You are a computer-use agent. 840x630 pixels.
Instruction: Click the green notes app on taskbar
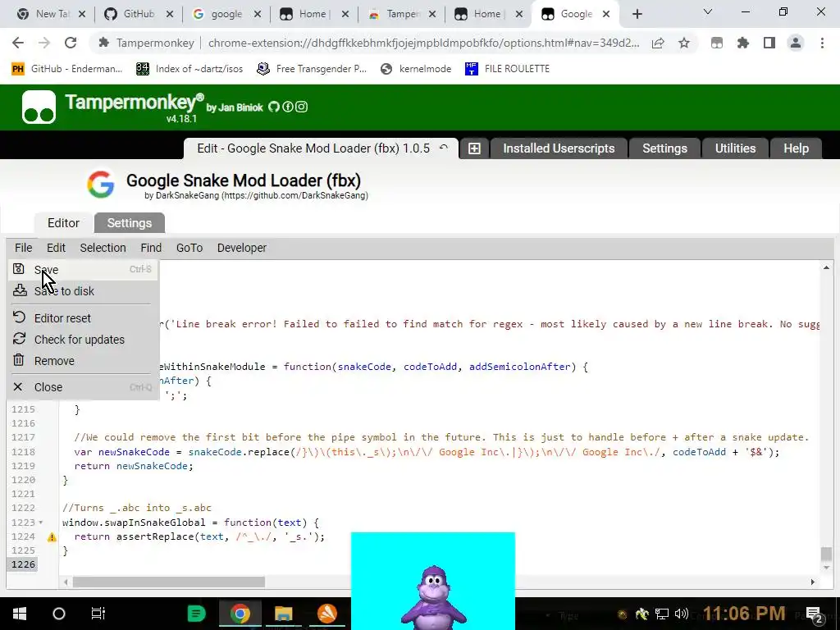pos(197,614)
